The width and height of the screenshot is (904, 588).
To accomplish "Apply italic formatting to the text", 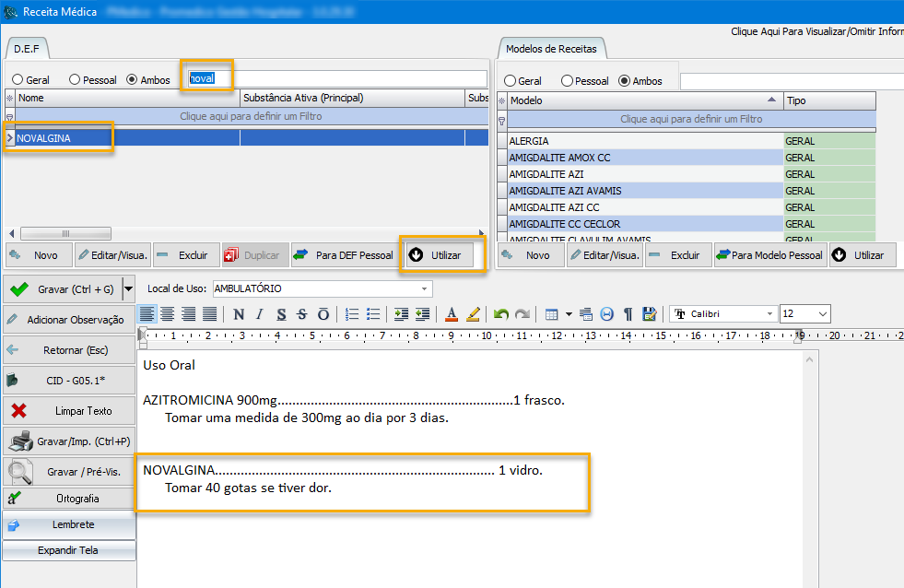I will tap(260, 314).
